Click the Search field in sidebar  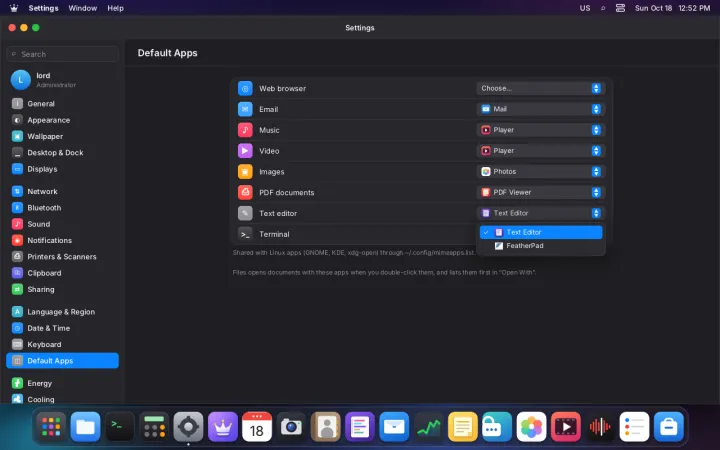[x=62, y=54]
